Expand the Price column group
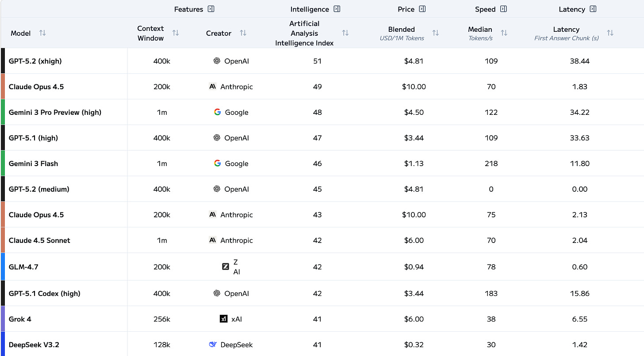The height and width of the screenshot is (356, 644). 422,9
